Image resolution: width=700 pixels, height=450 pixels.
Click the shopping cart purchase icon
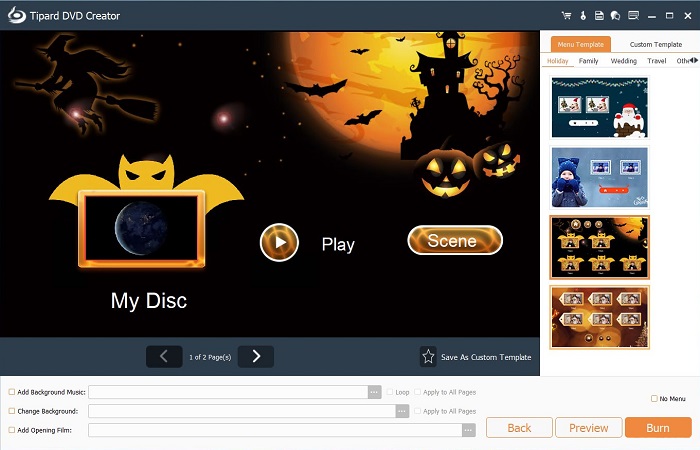tap(566, 15)
